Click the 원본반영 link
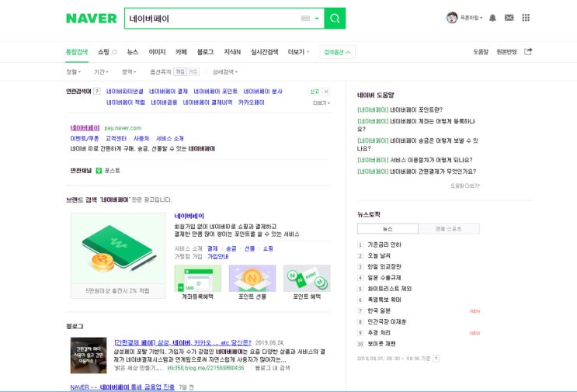The height and width of the screenshot is (392, 577). [506, 52]
